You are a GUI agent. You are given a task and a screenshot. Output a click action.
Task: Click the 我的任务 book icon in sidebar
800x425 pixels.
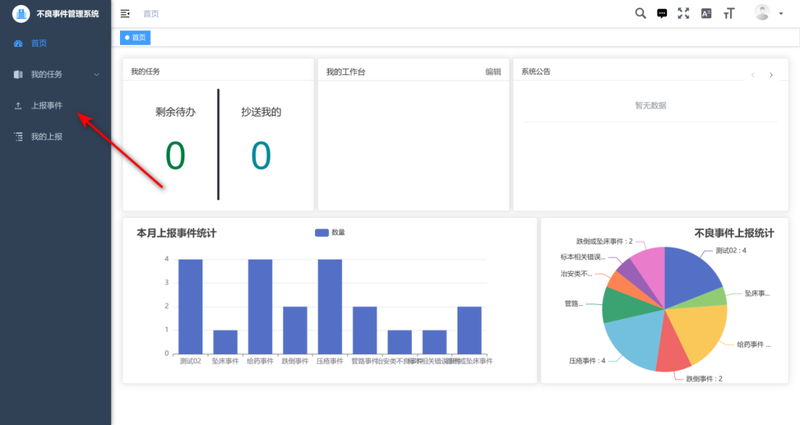click(x=18, y=74)
